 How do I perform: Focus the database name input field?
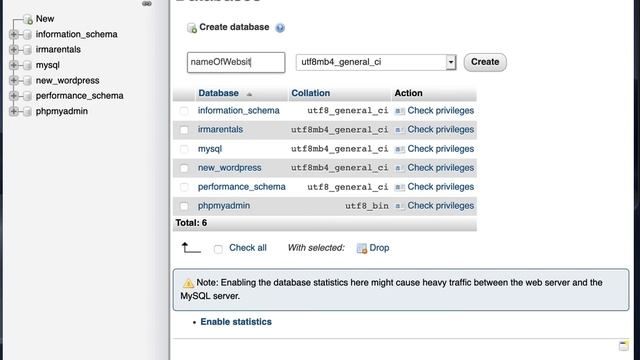[x=236, y=62]
